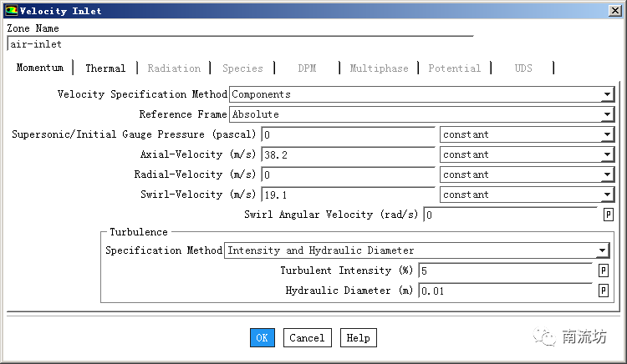Click the Velocity Inlet title bar icon

click(10, 11)
